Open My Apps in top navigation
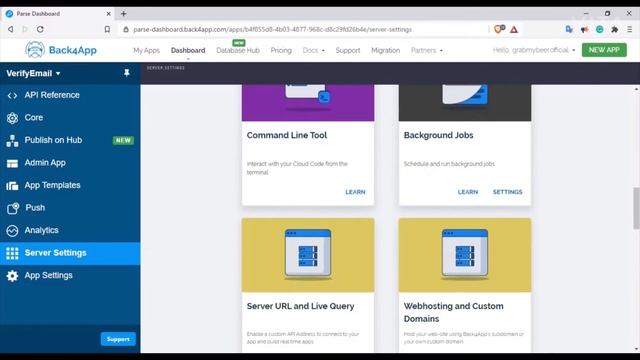 click(x=146, y=50)
